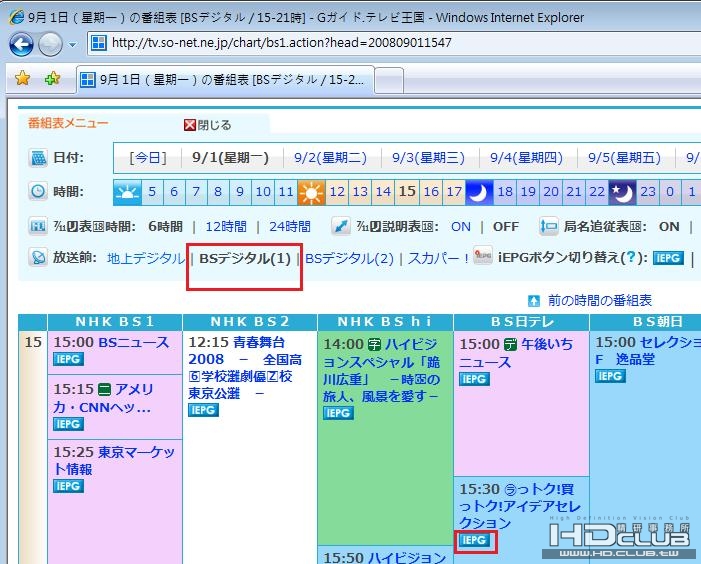Click the morning sunrise time icon

tap(127, 193)
